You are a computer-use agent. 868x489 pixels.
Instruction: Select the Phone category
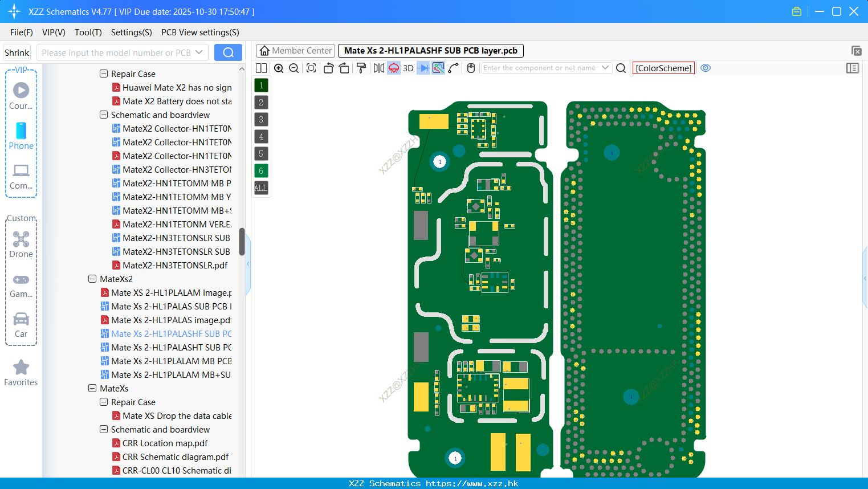21,136
